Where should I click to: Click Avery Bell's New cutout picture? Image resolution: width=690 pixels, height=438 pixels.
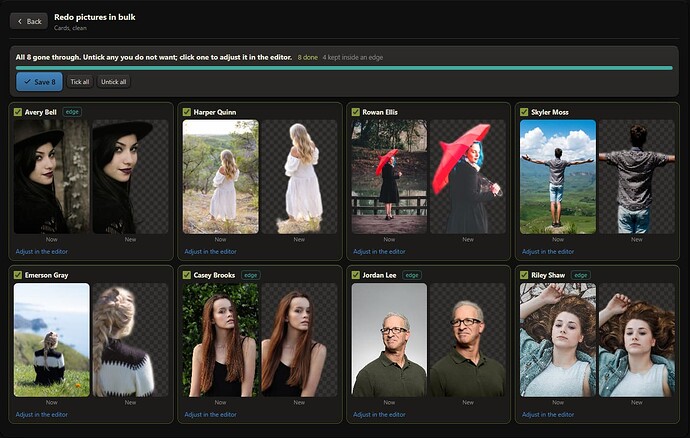[x=130, y=177]
